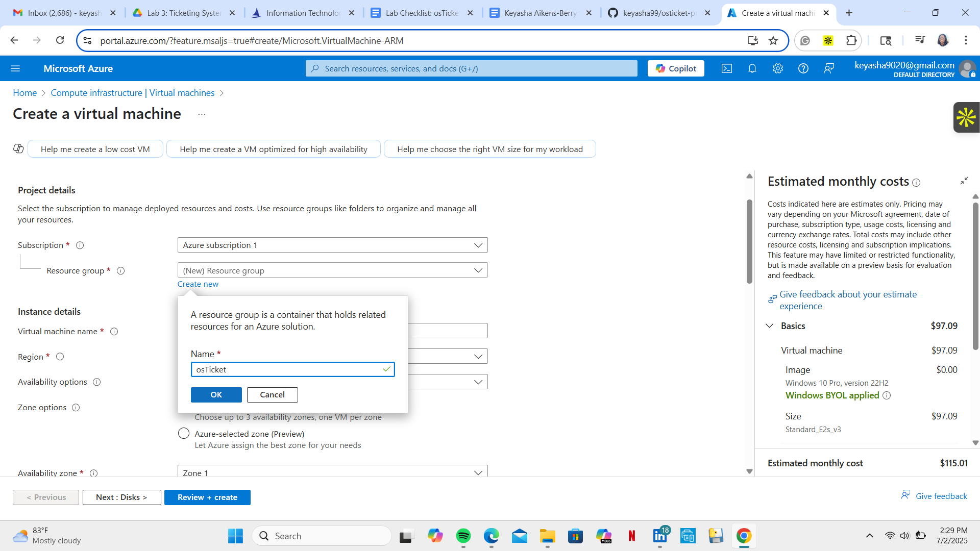The image size is (980, 551).
Task: Switch to Gmail Inbox tab
Action: pos(64,13)
